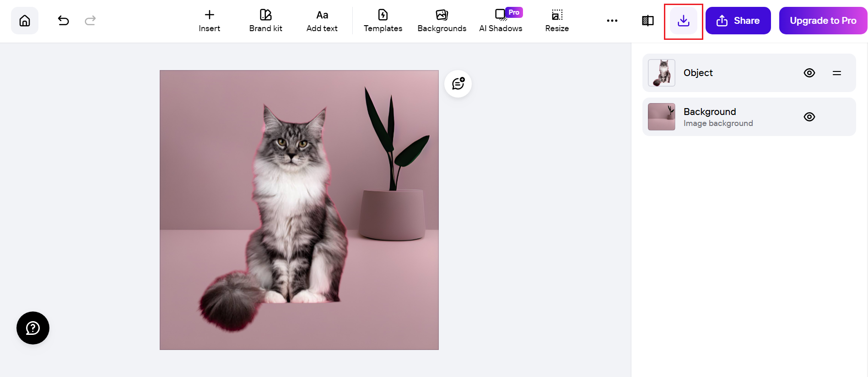The height and width of the screenshot is (377, 868).
Task: Open the help chat widget
Action: coord(33,328)
